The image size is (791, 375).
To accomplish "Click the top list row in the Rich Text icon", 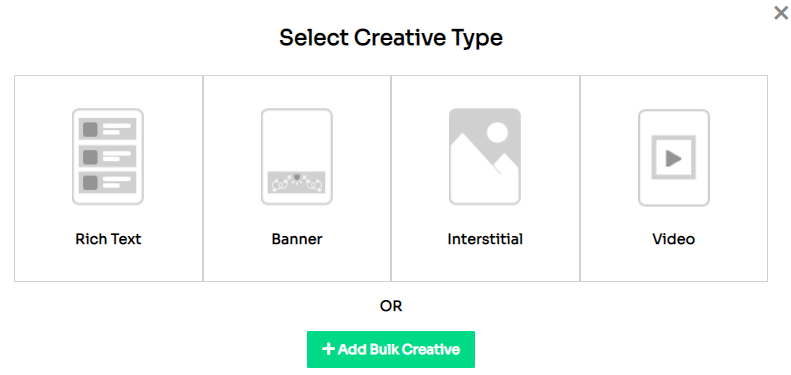I will point(108,130).
